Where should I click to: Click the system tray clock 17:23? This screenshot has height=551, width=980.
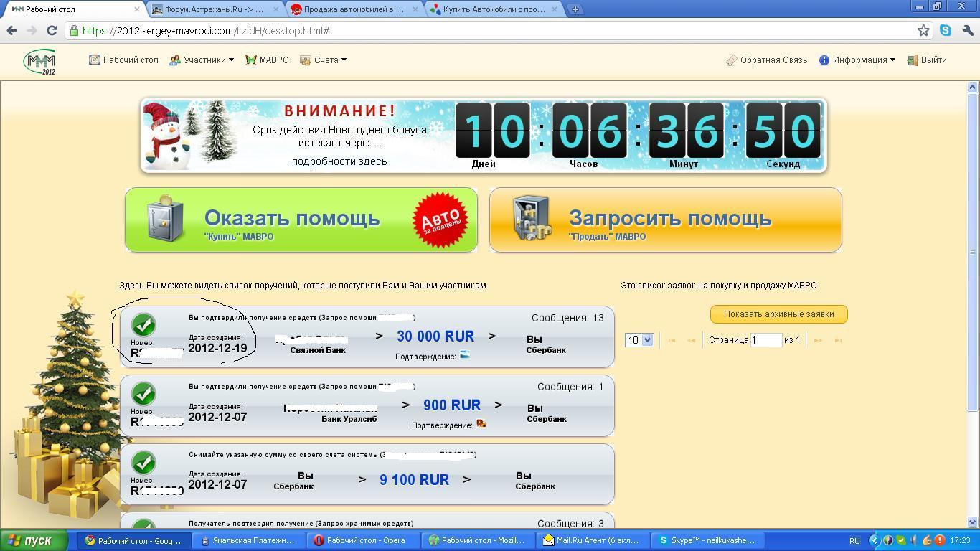pos(960,541)
